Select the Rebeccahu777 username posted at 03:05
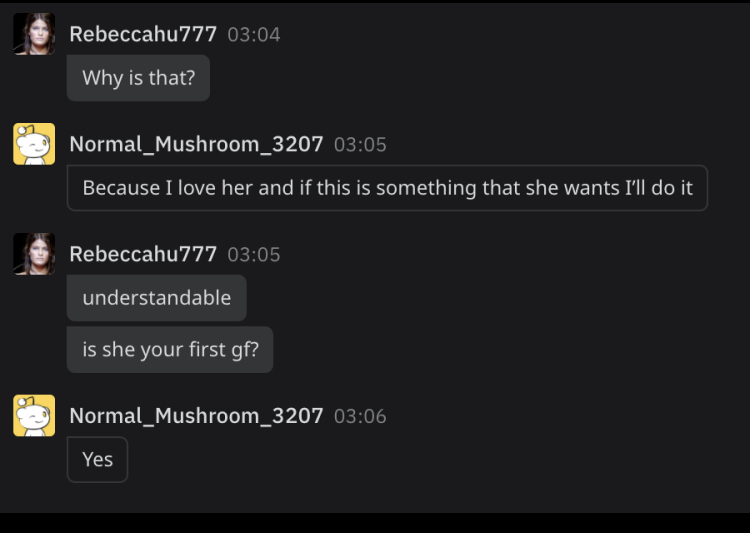Screen dimensions: 750x533 [x=143, y=255]
